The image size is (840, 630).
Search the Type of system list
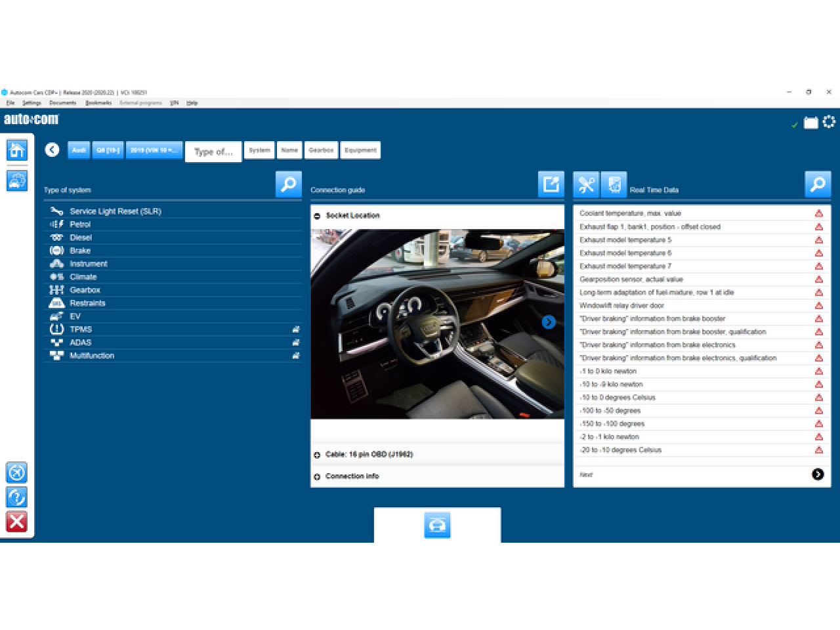tap(289, 184)
